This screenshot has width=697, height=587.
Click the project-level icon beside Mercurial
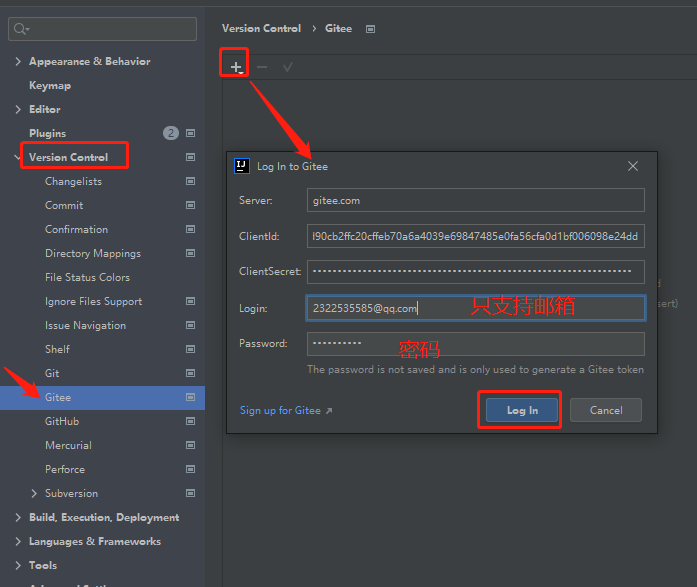(190, 445)
